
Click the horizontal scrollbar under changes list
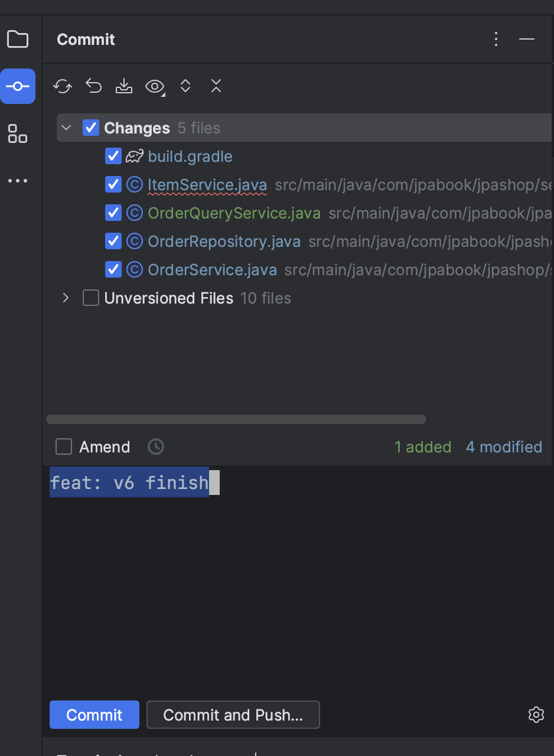click(x=236, y=419)
